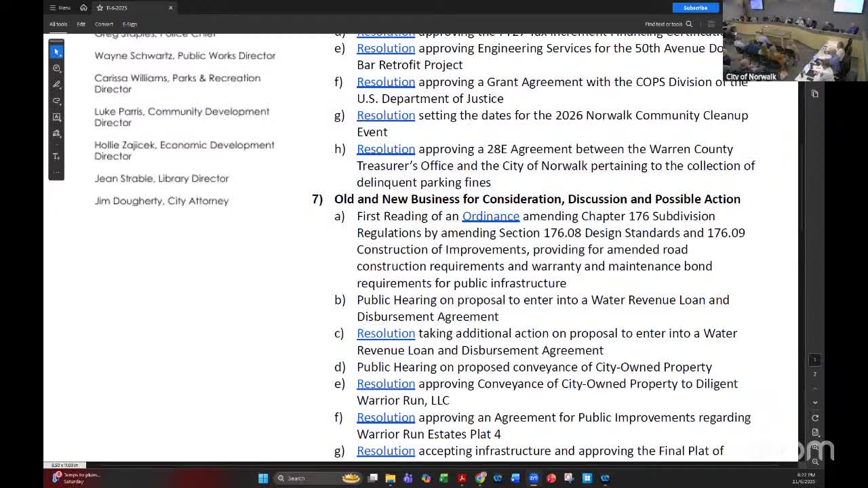Select the freehand draw loop tool
This screenshot has width=868, height=488.
tap(56, 100)
